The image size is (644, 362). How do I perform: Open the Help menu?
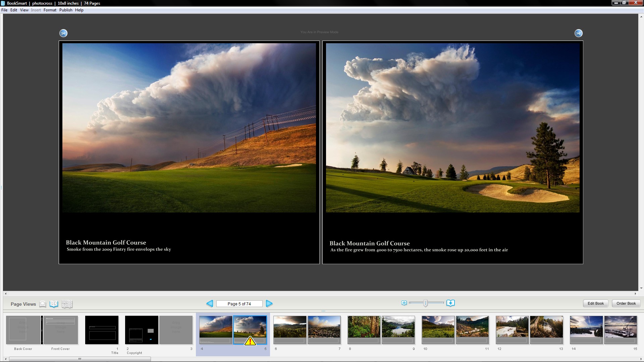coord(79,10)
